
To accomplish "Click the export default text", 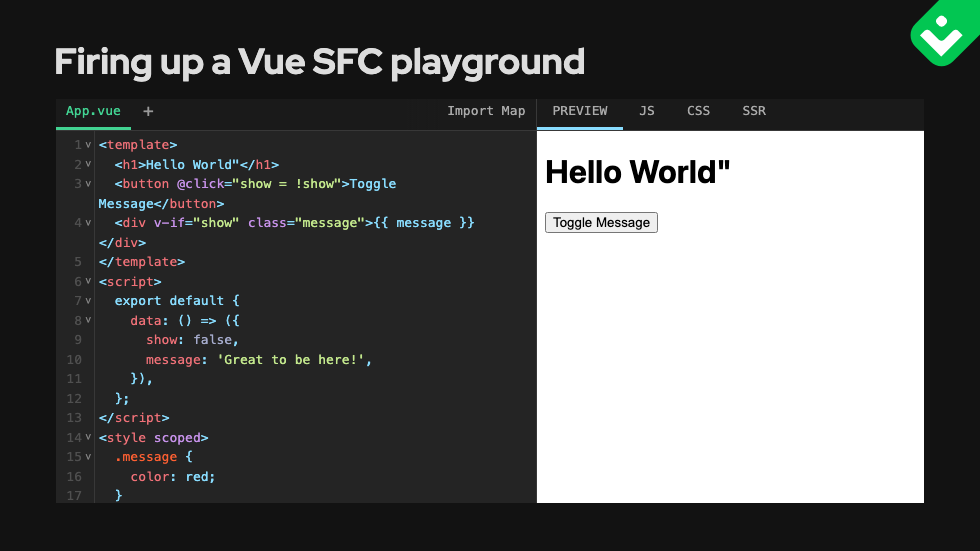I will (169, 301).
